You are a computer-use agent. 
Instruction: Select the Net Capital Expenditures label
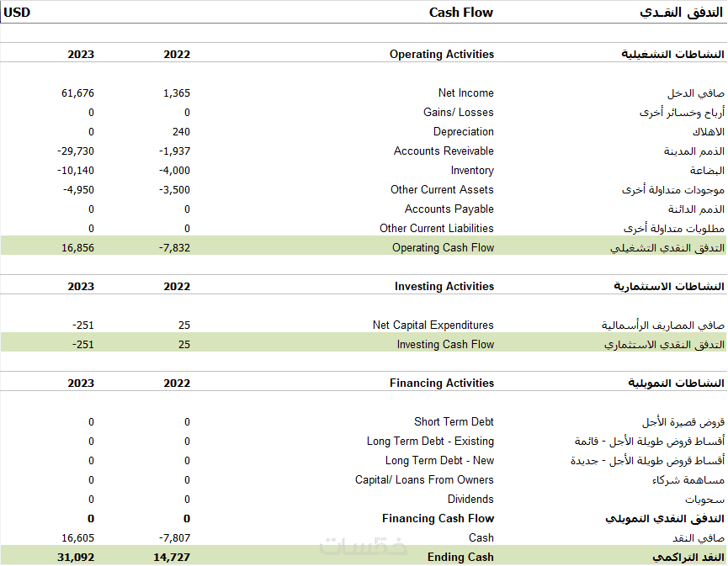(x=433, y=325)
